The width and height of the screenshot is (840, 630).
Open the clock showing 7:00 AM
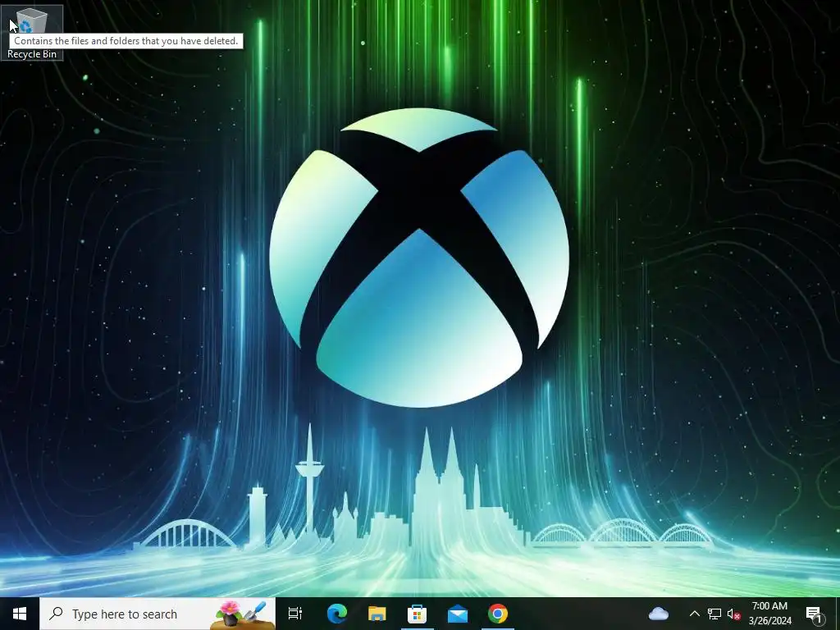pos(769,614)
